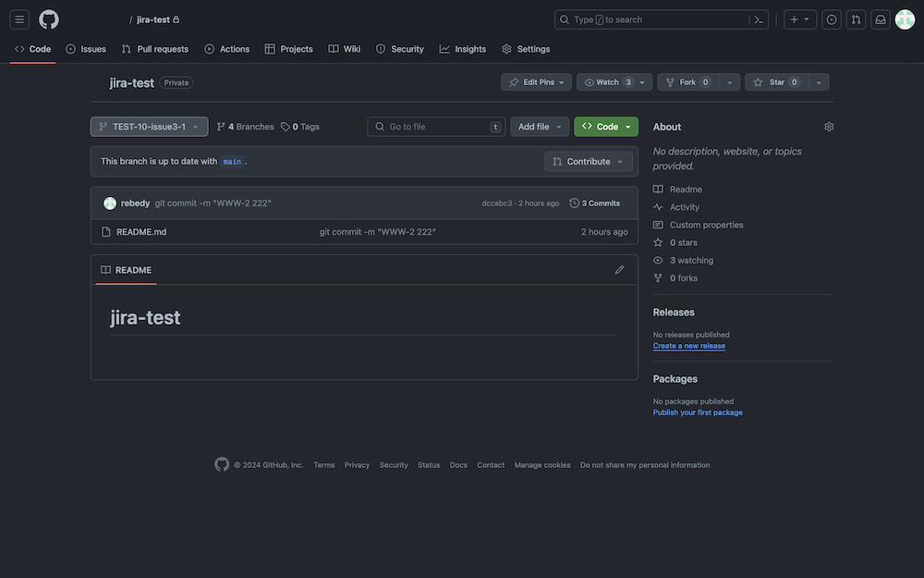Open the Packages heading link
This screenshot has width=924, height=578.
675,378
